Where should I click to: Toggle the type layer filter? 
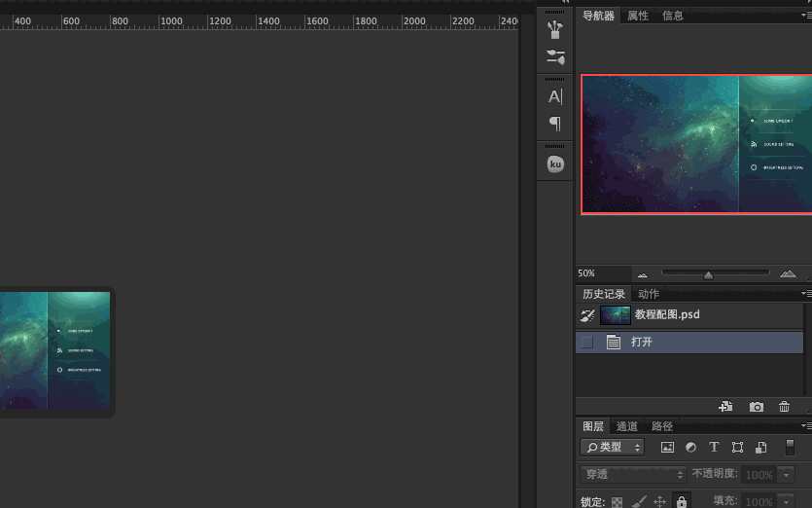click(714, 448)
